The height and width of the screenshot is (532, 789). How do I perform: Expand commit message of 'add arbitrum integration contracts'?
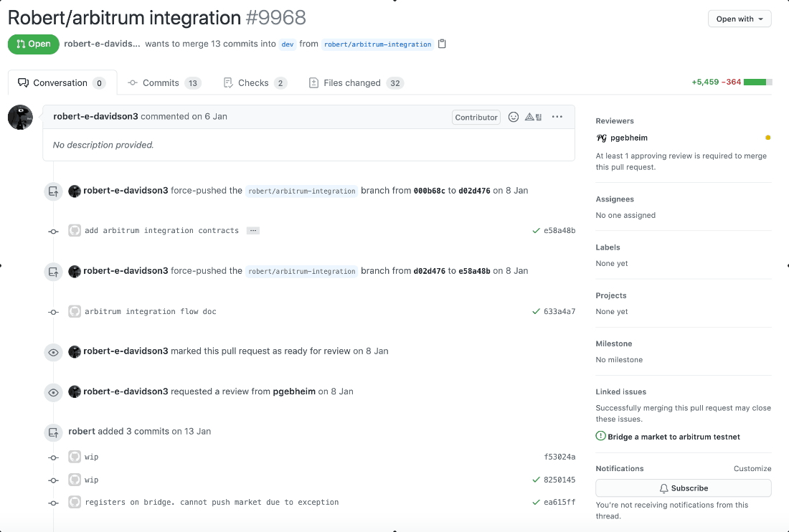click(253, 230)
